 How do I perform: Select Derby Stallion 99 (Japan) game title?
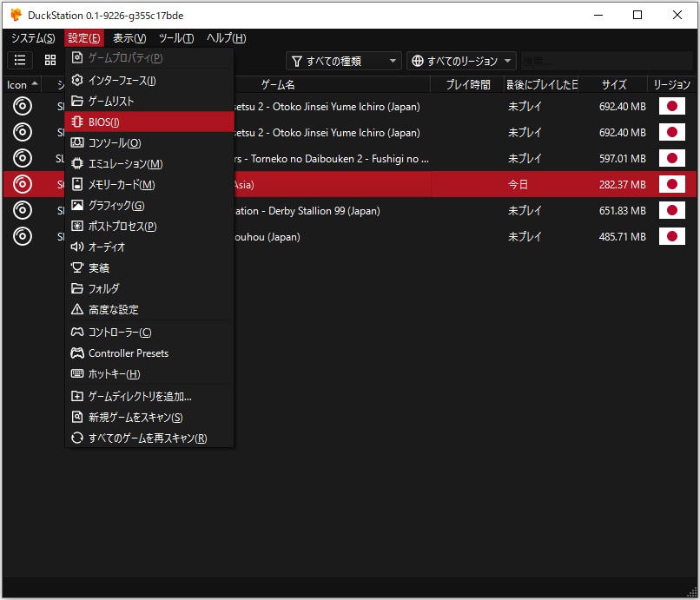(x=307, y=211)
